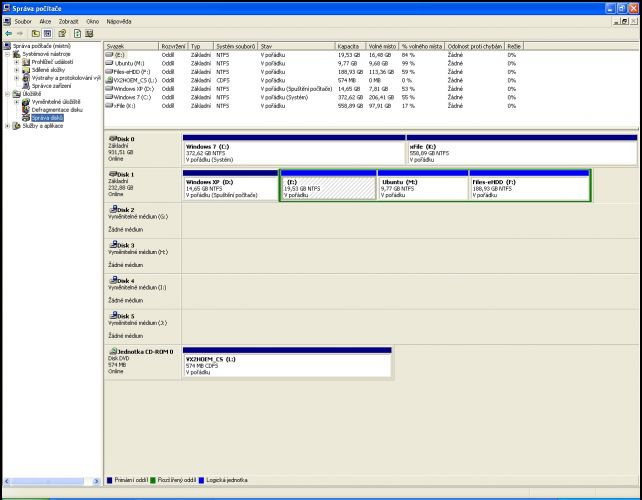Open the Nápověda menu
Screen dimensions: 642x500
[119, 21]
